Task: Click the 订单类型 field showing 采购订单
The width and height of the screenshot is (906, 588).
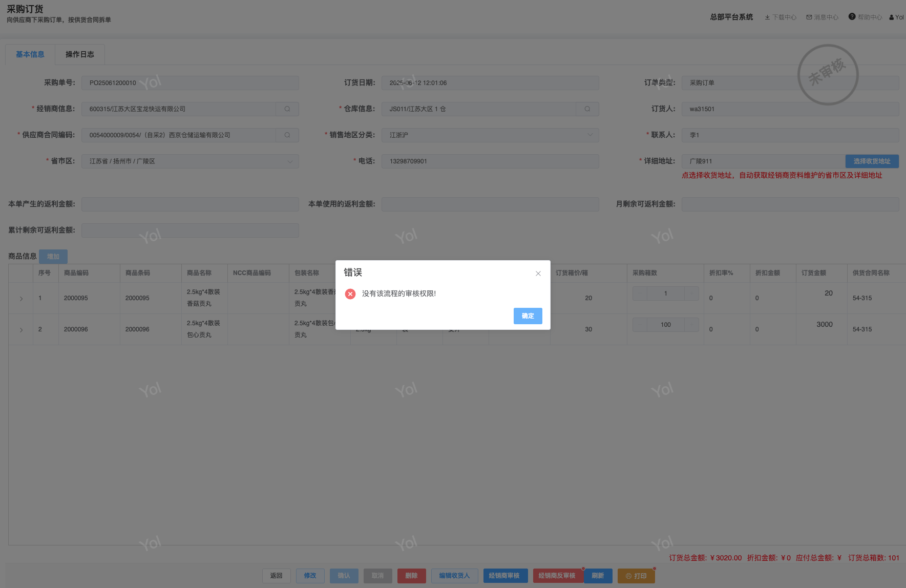Action: [790, 83]
